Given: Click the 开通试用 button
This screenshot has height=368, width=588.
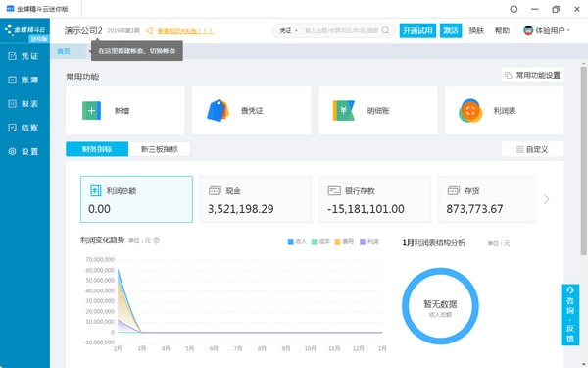Looking at the screenshot, I should click(417, 30).
